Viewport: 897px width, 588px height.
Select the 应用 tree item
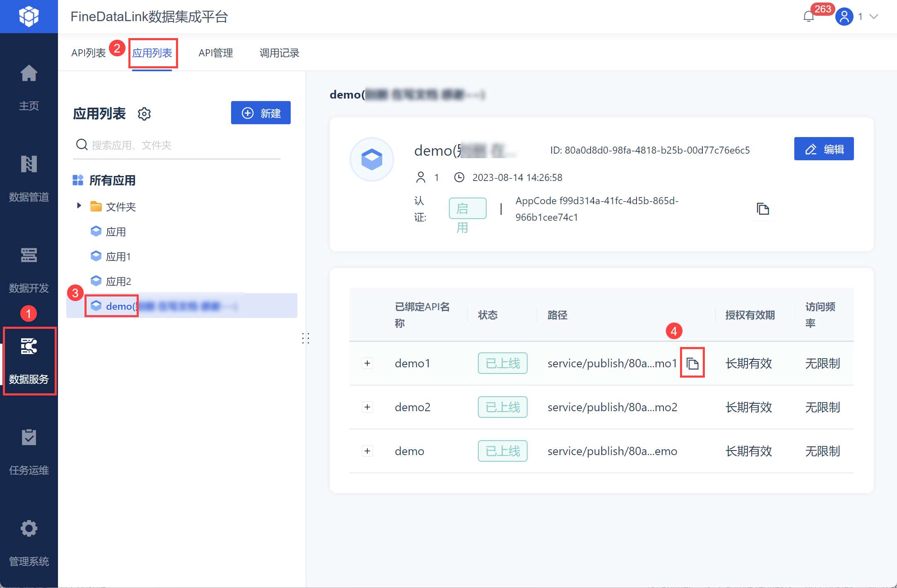click(108, 231)
